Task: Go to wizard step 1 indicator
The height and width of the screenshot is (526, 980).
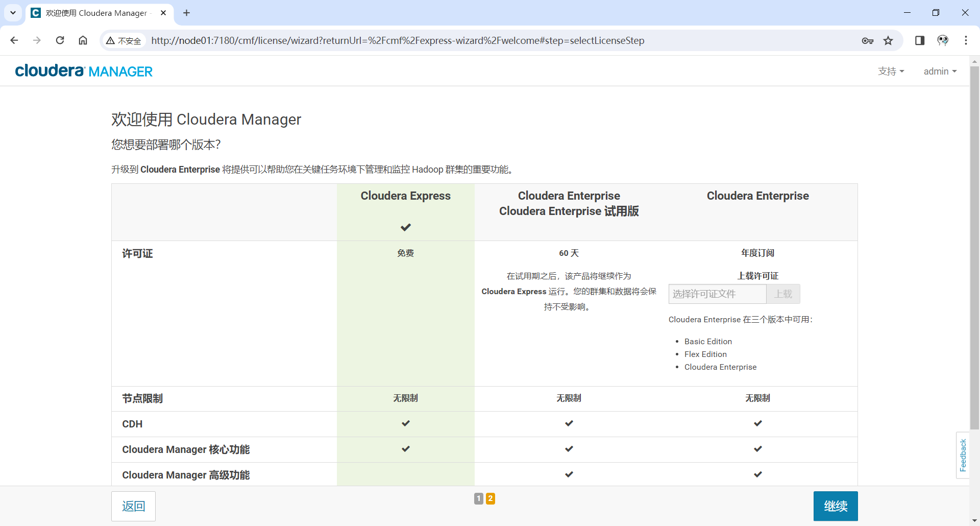Action: coord(478,498)
